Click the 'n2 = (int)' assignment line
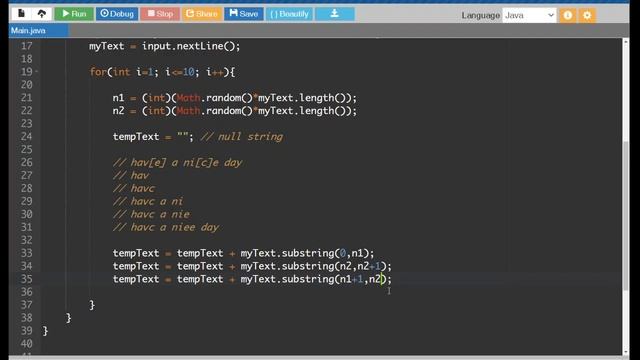Screen dimensions: 640x360 coord(235,111)
